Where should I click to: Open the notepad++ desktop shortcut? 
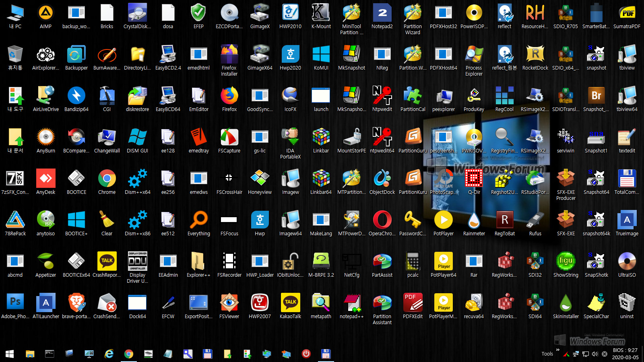click(x=351, y=306)
